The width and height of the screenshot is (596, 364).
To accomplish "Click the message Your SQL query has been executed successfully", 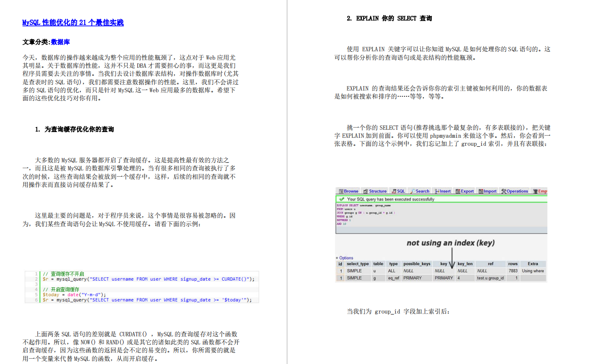I will tap(390, 199).
